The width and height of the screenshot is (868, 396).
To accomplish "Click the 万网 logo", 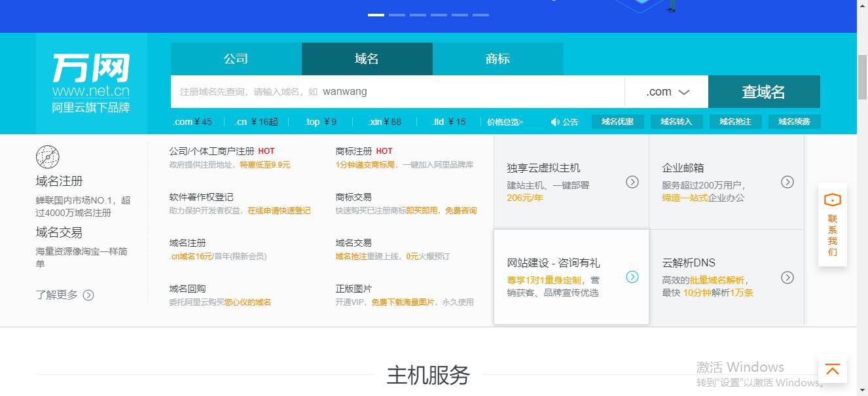I will tap(90, 69).
